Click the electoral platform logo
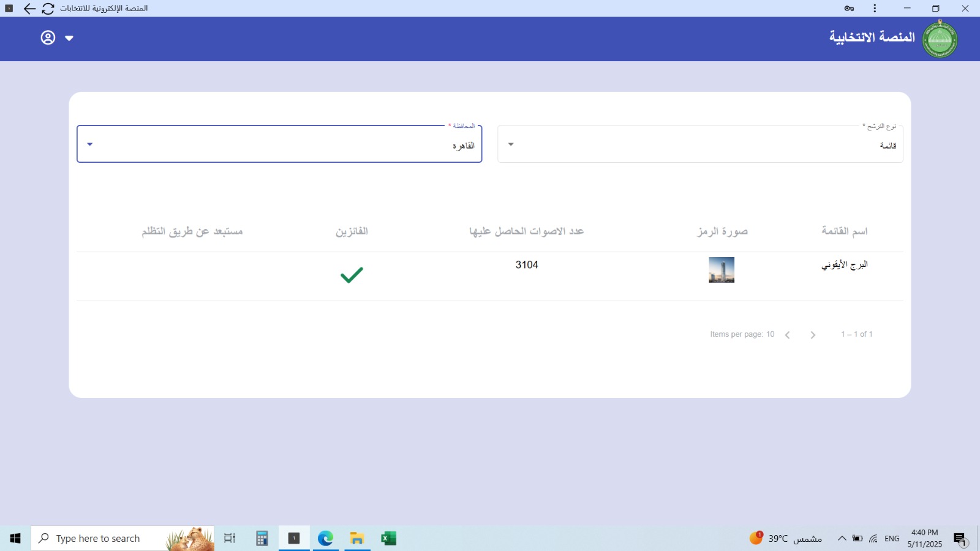Image resolution: width=980 pixels, height=551 pixels. (940, 39)
